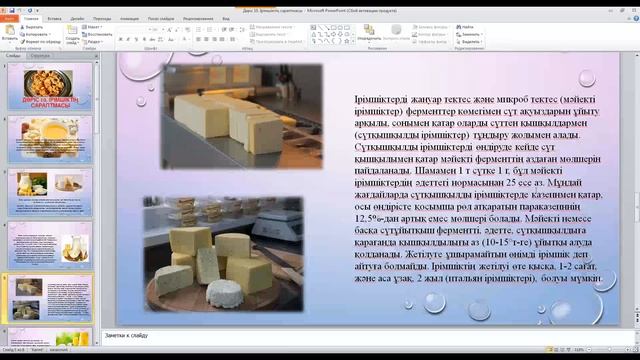Select the text box shape in gallery
This screenshot has width=640, height=360.
(313, 27)
